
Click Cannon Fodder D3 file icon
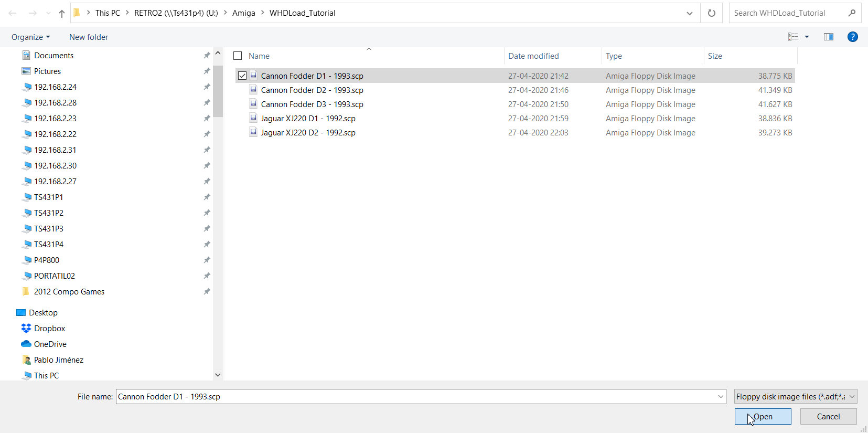coord(253,103)
